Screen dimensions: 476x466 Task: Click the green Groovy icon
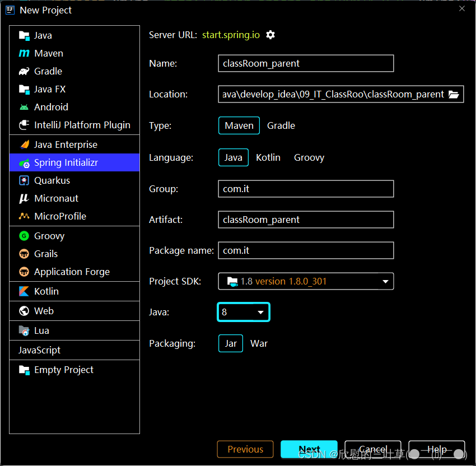point(24,236)
